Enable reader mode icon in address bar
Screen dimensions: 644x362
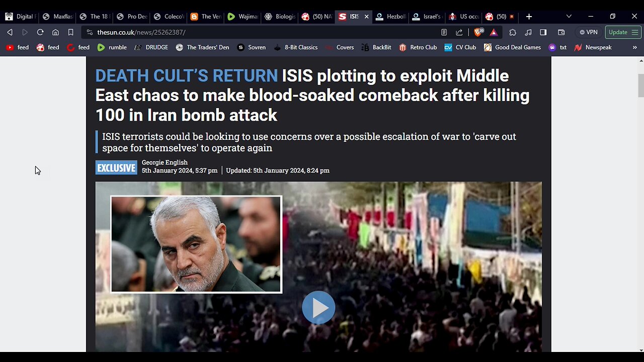coord(444,32)
